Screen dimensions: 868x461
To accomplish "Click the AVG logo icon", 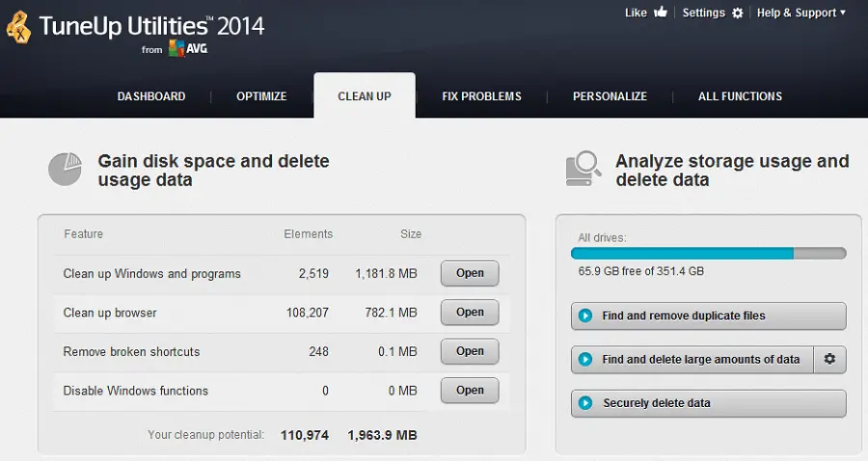I will (x=188, y=48).
